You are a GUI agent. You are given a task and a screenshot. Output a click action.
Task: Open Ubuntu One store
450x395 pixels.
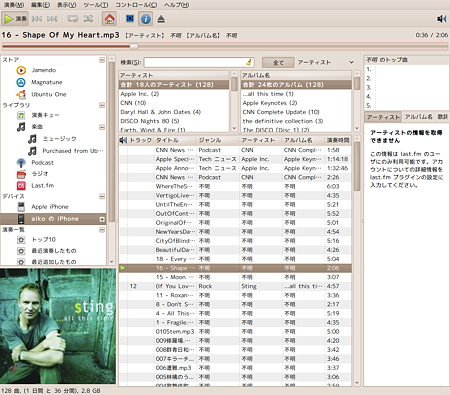click(49, 94)
